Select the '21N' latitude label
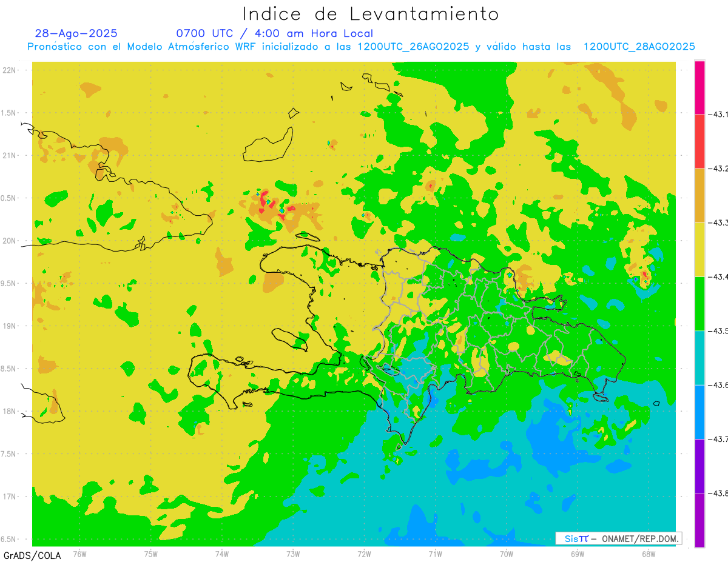Screen dimensions: 728x562 [9, 156]
